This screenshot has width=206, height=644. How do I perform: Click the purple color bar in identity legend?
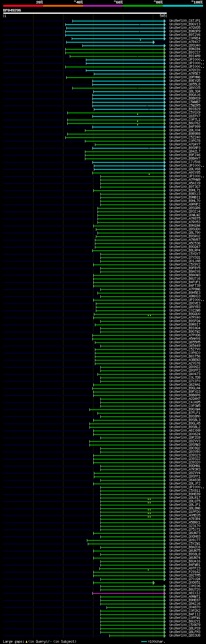(103, 5)
